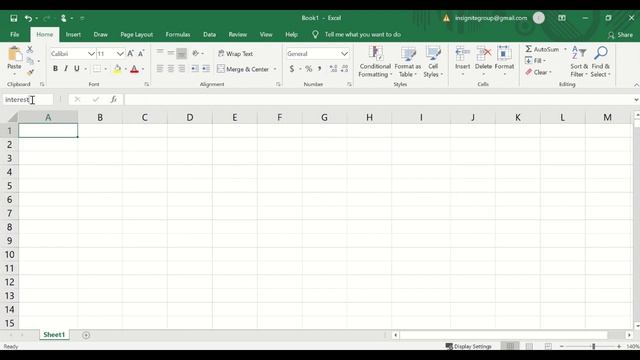Click the Increase Indent icon
The height and width of the screenshot is (360, 640).
point(206,69)
